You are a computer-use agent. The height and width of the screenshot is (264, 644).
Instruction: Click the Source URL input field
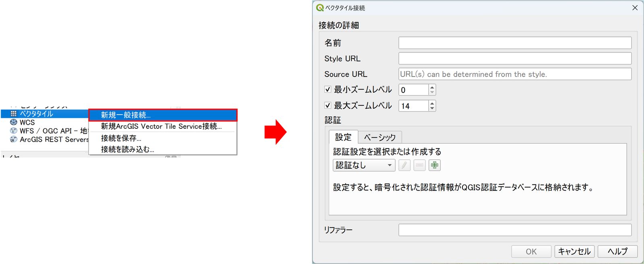click(x=515, y=74)
